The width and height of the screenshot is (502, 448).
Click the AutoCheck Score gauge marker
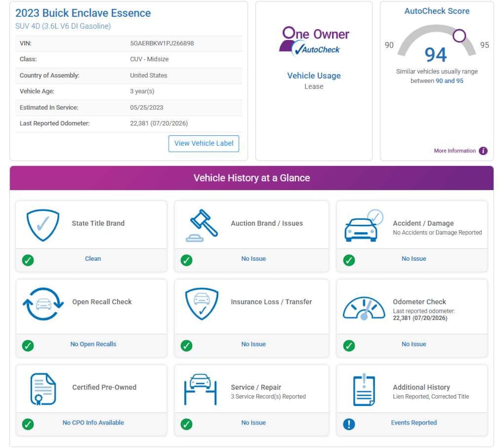pyautogui.click(x=459, y=35)
